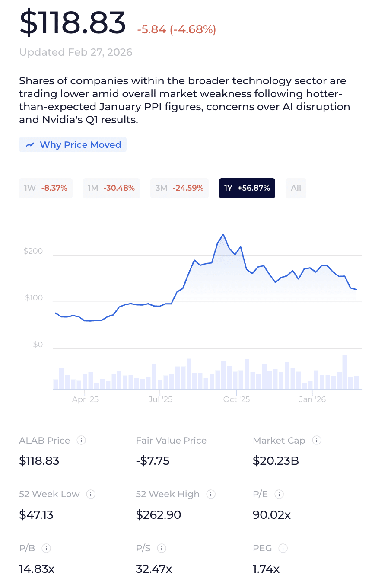Click the Jan '26 axis label

(x=312, y=399)
